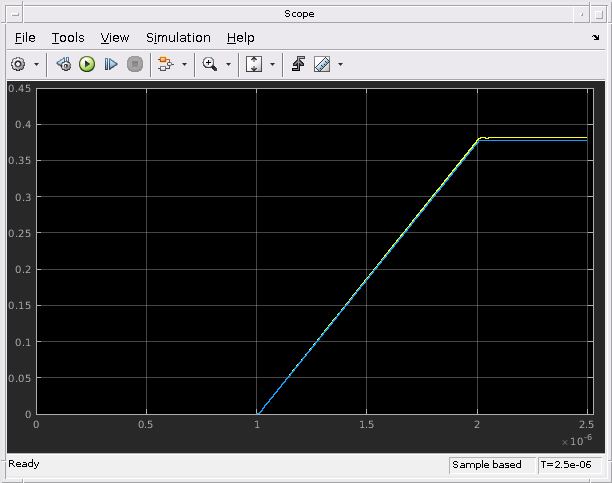The image size is (612, 483).
Task: Click the Highlight Simulink Block icon
Action: click(x=165, y=64)
